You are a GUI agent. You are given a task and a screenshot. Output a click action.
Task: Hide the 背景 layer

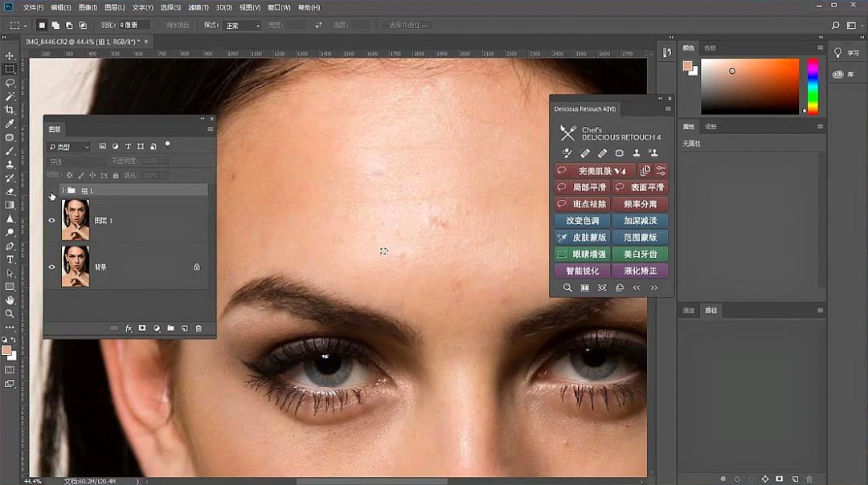pos(51,267)
